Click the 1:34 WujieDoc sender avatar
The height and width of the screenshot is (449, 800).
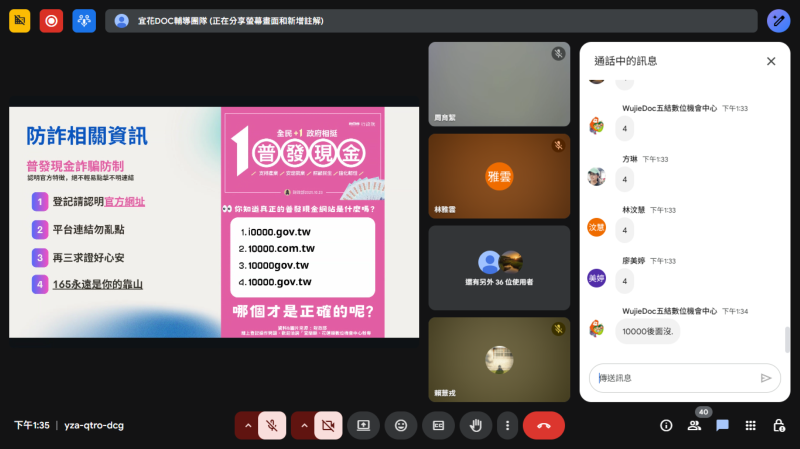[x=596, y=329]
